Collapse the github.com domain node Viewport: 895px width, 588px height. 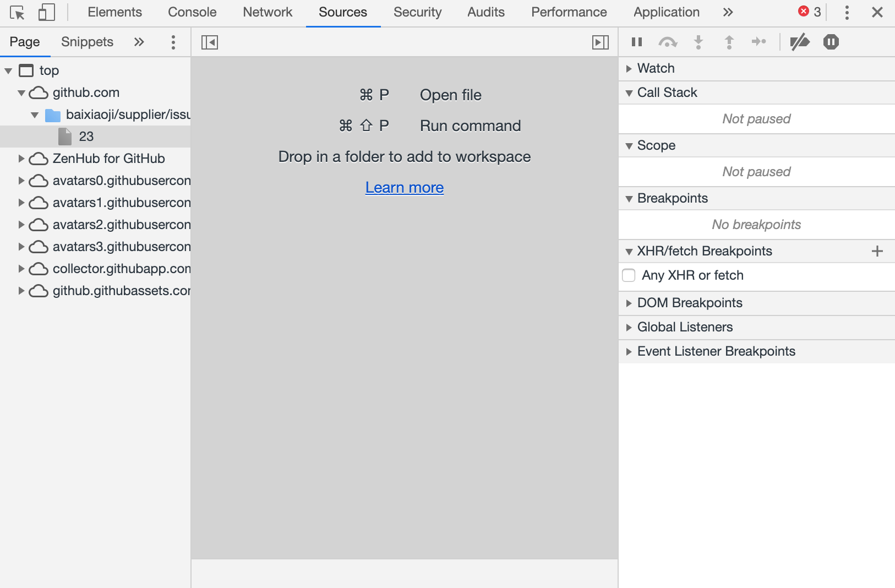click(21, 92)
